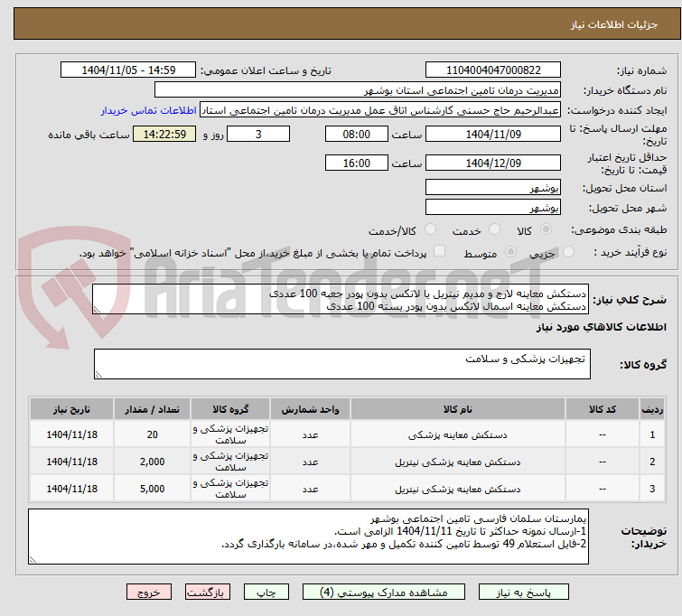Click the remaining days field showing 3
Screen dimensions: 682x616
click(258, 134)
